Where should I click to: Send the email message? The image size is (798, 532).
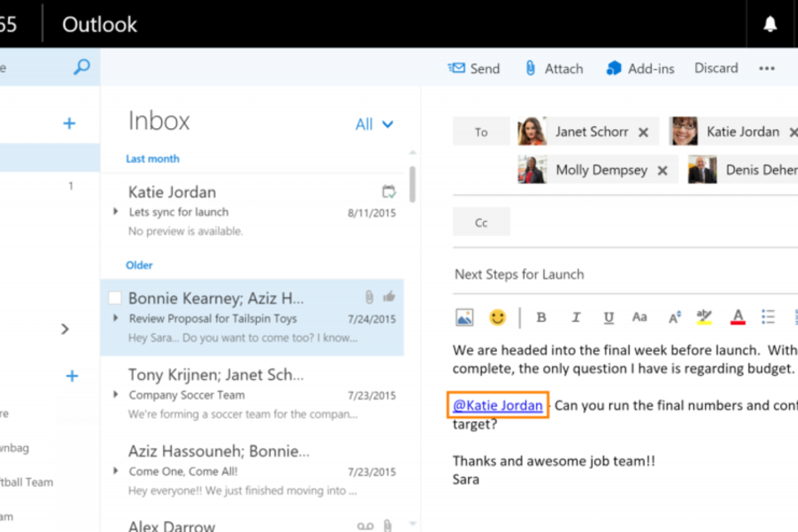(x=474, y=68)
